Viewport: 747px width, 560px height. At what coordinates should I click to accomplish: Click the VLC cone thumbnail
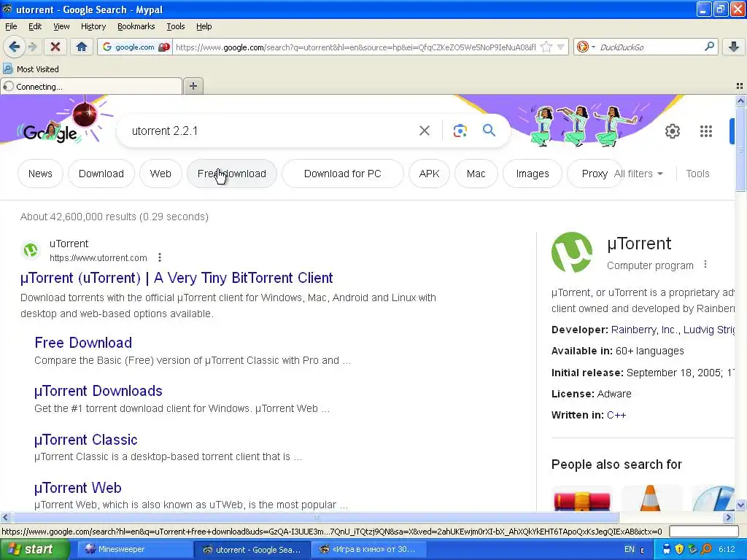(x=650, y=498)
